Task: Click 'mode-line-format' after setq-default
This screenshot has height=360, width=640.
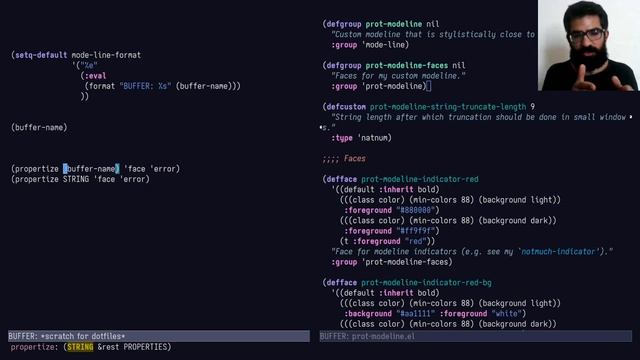Action: [x=106, y=55]
